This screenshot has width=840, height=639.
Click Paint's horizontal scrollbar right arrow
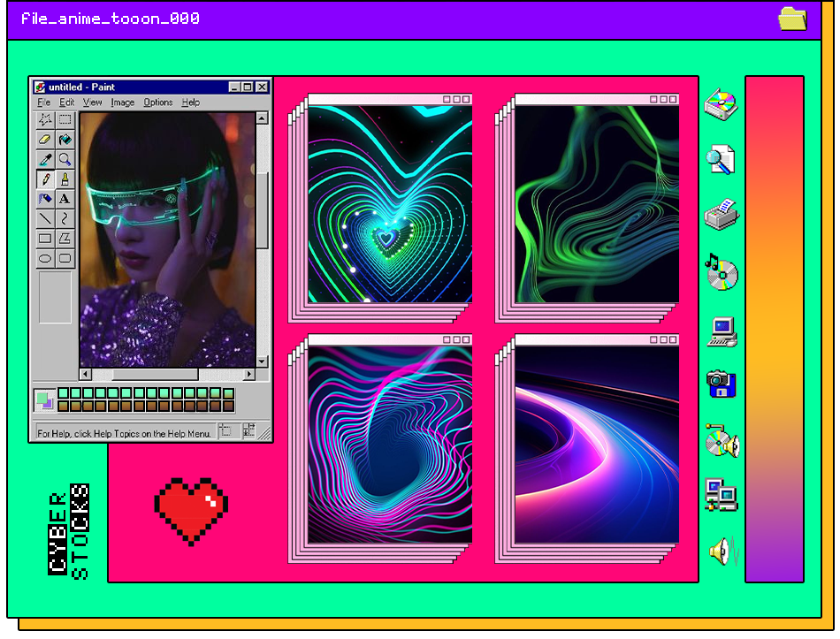249,374
